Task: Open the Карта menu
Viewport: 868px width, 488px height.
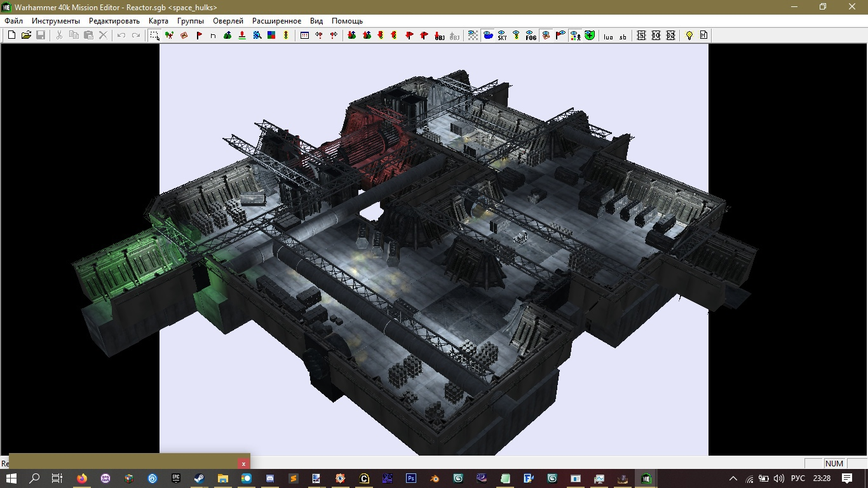Action: coord(158,21)
